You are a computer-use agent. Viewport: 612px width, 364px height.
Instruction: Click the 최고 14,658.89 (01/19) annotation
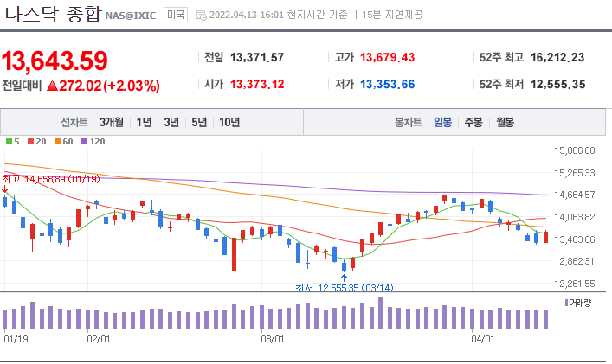[x=51, y=179]
